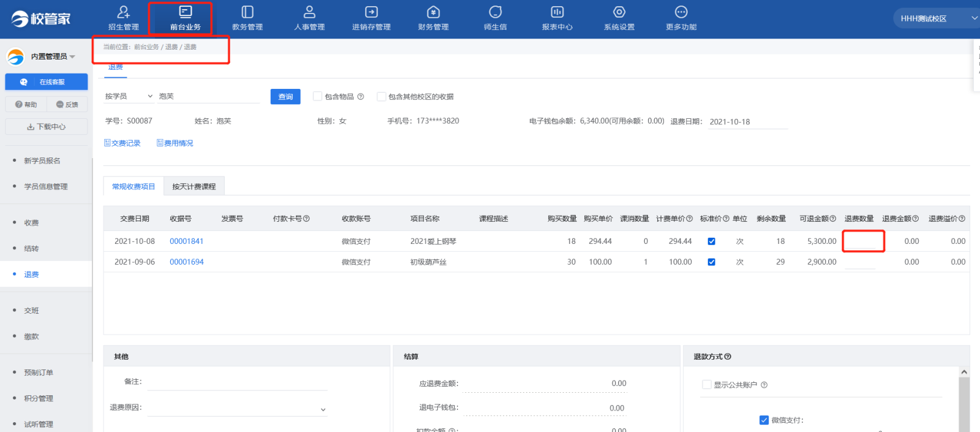Open 财务管理 module icon
The width and height of the screenshot is (980, 432).
click(x=433, y=12)
